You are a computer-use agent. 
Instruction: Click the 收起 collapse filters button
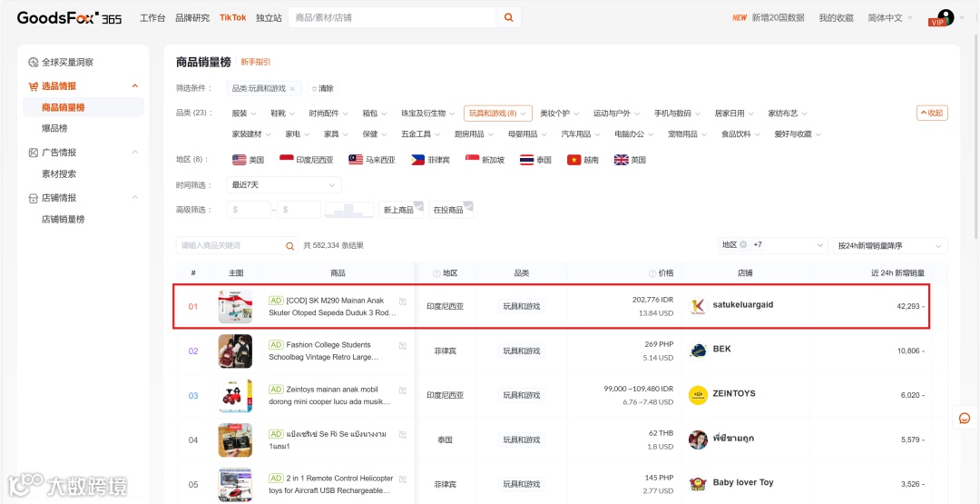click(932, 114)
